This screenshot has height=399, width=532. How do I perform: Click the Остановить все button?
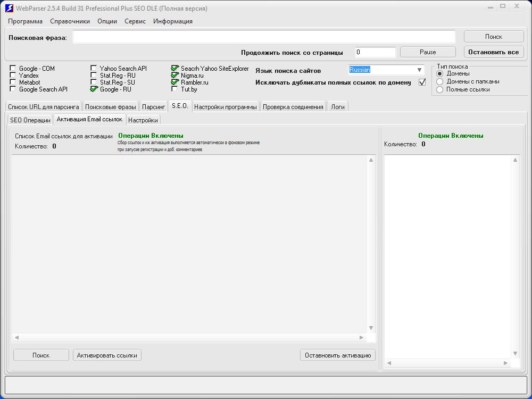coord(494,52)
